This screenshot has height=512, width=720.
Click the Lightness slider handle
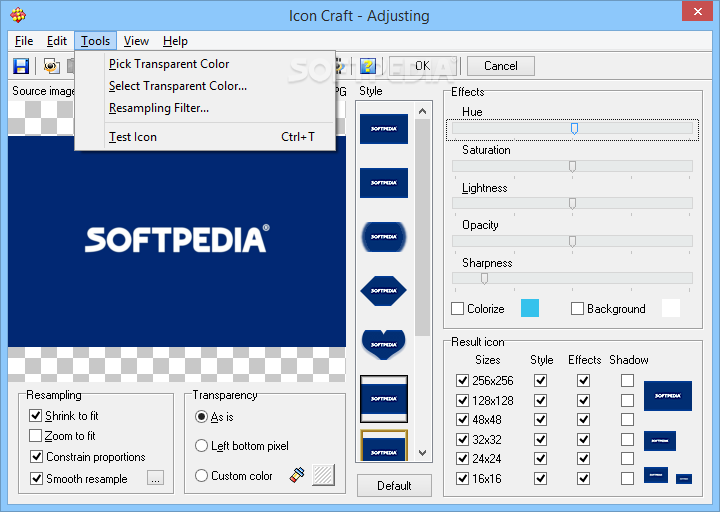pyautogui.click(x=572, y=203)
